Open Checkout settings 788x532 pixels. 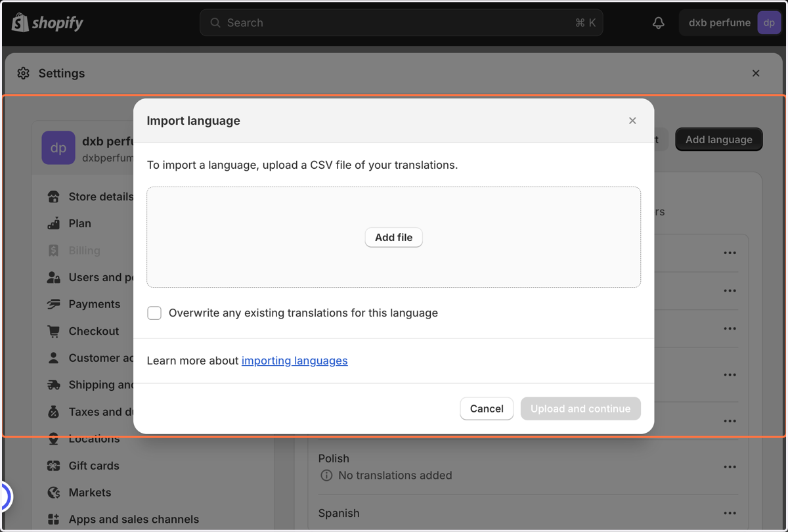pyautogui.click(x=93, y=332)
